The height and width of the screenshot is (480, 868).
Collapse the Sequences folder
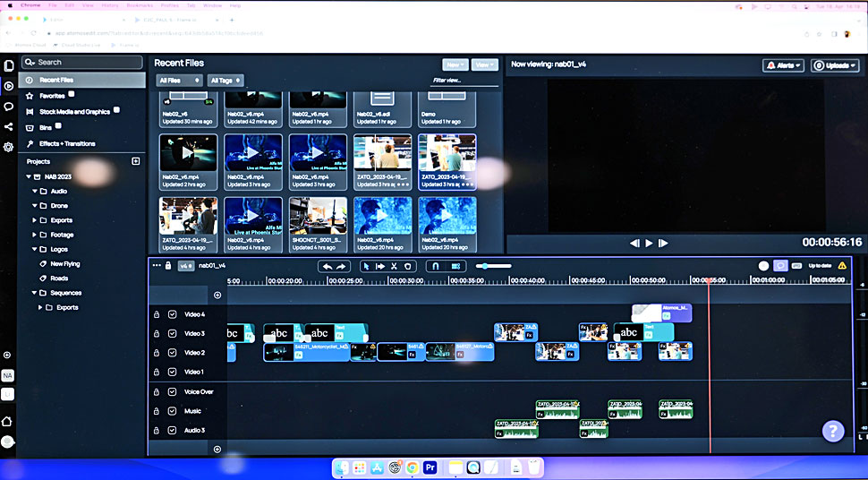click(x=34, y=293)
